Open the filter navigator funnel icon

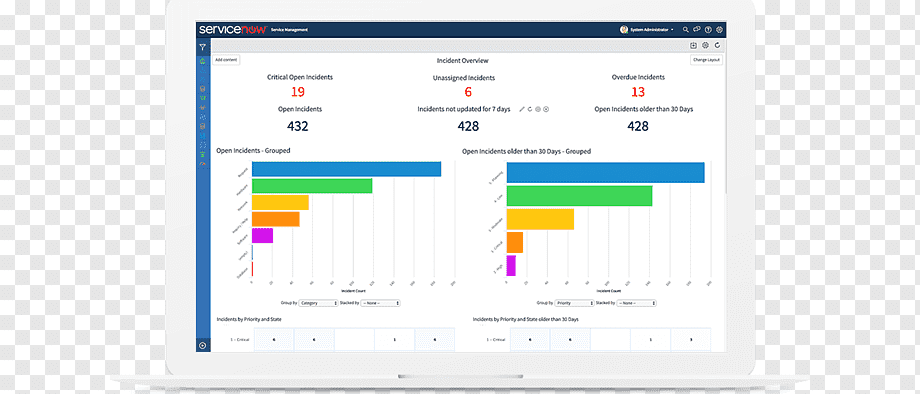click(x=202, y=47)
